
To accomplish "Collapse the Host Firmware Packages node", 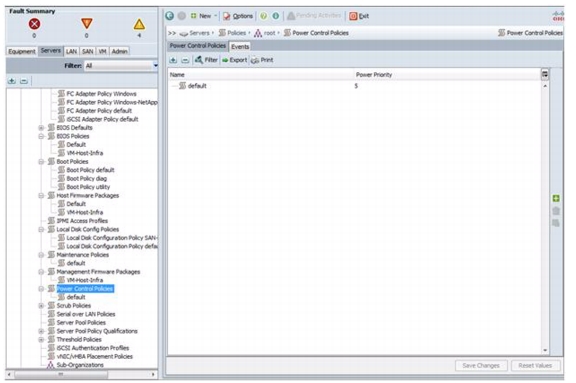I will [41, 195].
